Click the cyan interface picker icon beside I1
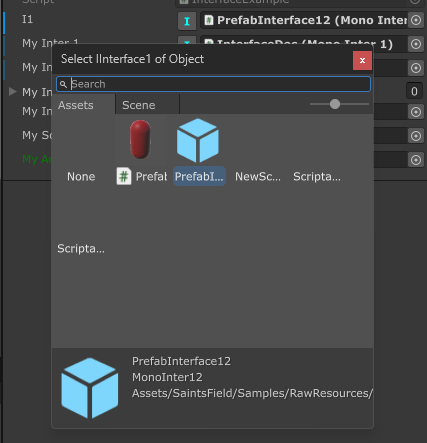Image resolution: width=427 pixels, height=443 pixels. (x=187, y=21)
